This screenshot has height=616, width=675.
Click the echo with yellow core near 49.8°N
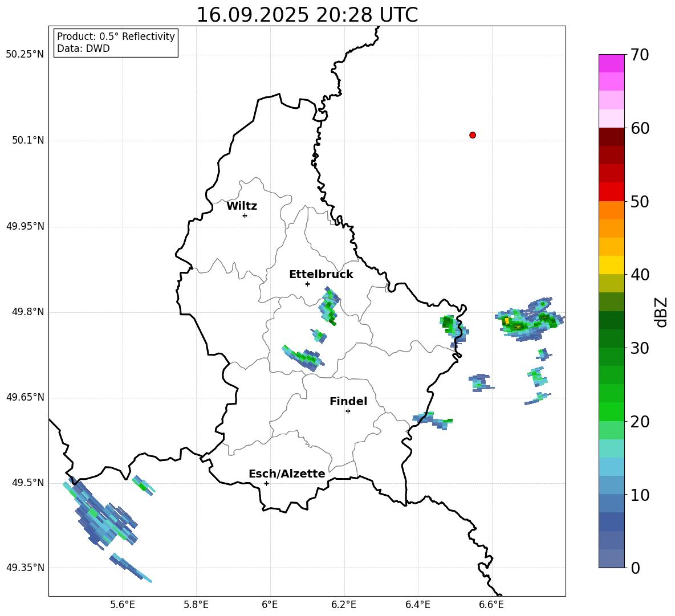click(530, 320)
